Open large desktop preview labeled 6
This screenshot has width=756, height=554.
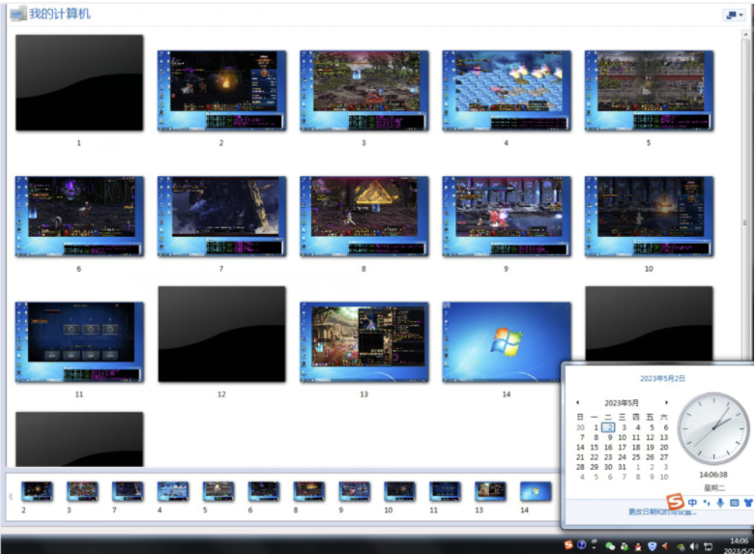click(x=79, y=216)
